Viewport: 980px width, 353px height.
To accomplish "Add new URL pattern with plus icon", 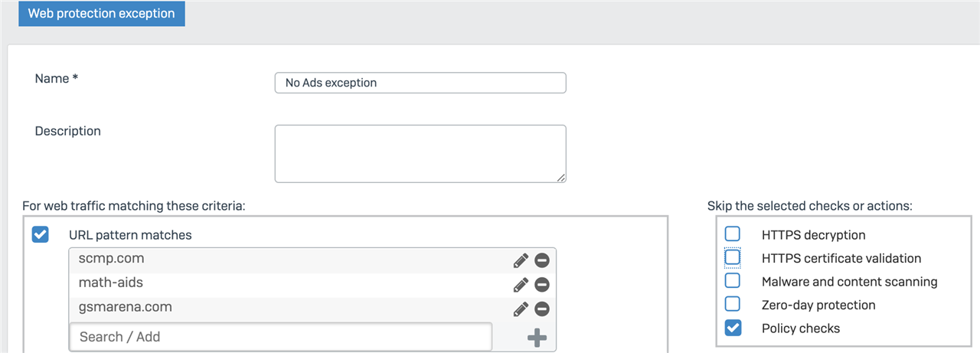I will (537, 338).
